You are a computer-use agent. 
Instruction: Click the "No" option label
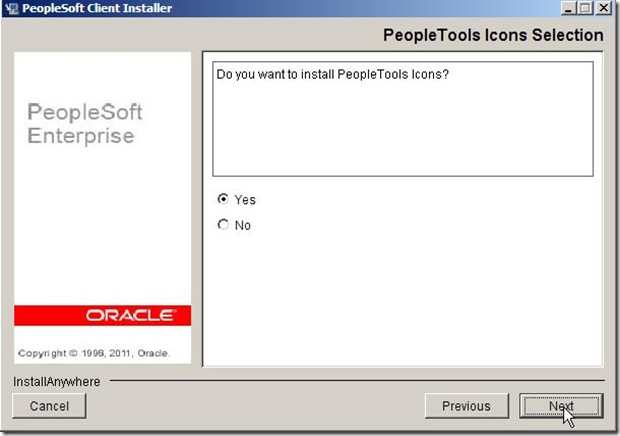click(243, 225)
